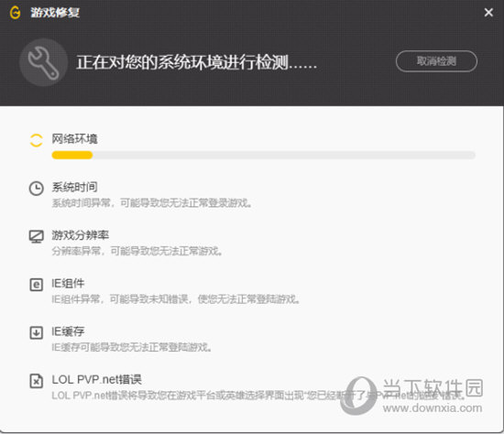Click the wrench repair icon
The image size is (504, 434).
pos(43,62)
